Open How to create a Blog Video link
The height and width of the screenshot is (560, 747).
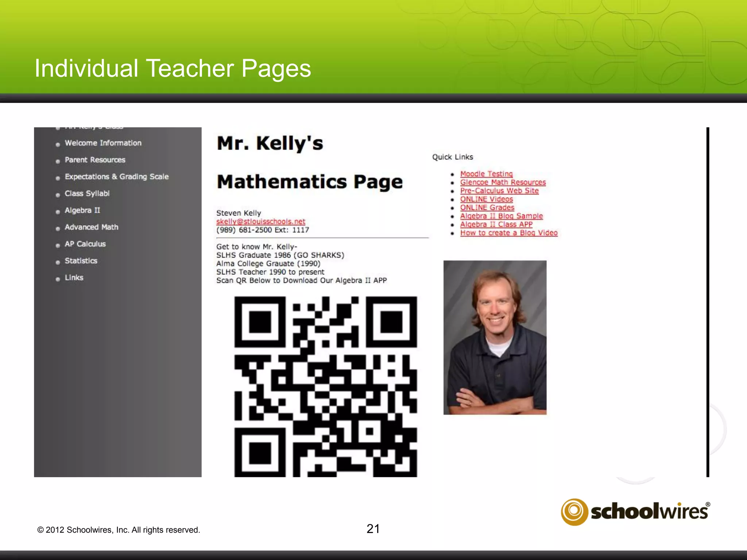[509, 233]
